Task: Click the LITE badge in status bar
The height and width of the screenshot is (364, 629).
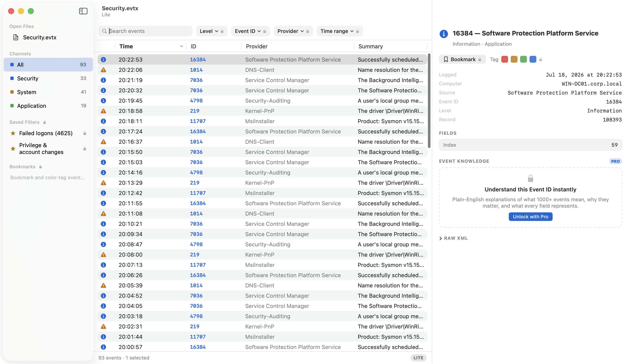Action: click(418, 358)
